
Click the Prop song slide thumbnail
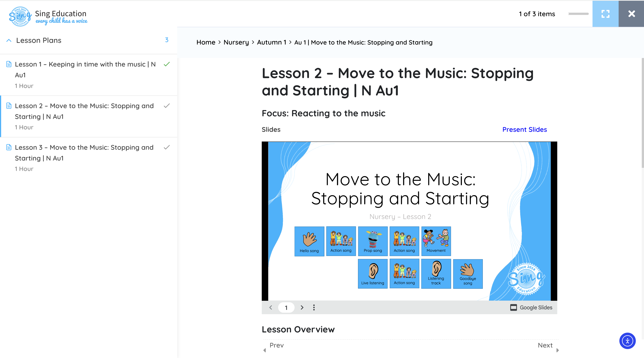pyautogui.click(x=373, y=241)
